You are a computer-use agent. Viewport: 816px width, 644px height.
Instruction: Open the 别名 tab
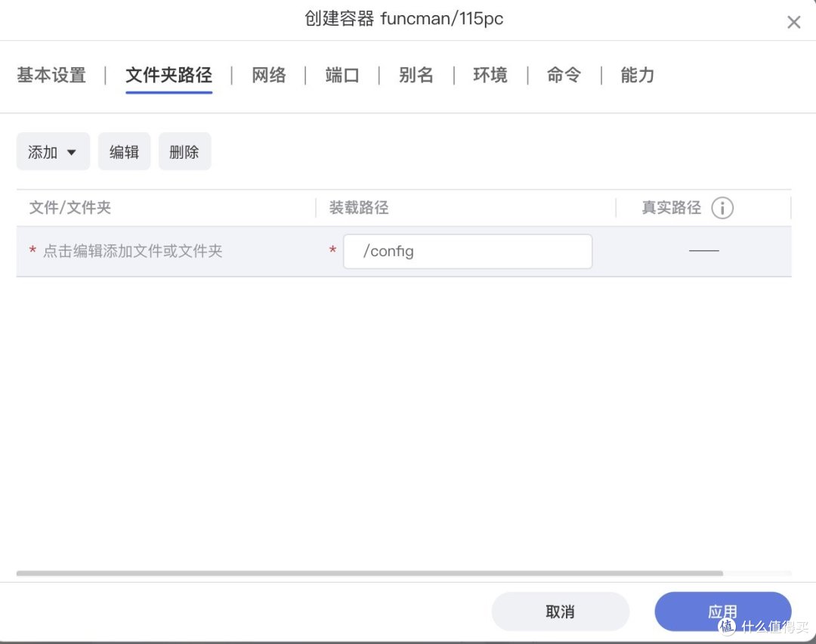click(415, 75)
